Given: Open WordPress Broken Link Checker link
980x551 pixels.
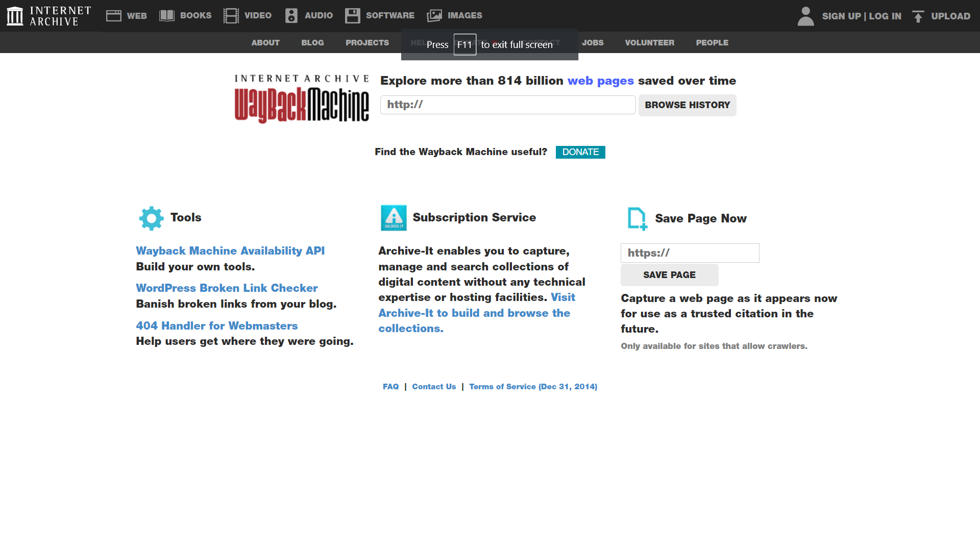Looking at the screenshot, I should 227,288.
